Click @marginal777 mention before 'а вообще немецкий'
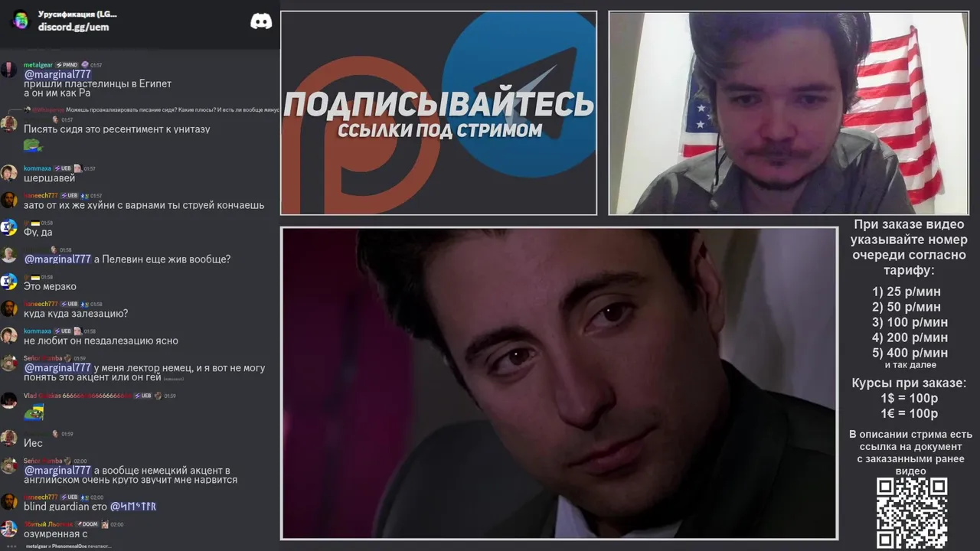 point(57,470)
